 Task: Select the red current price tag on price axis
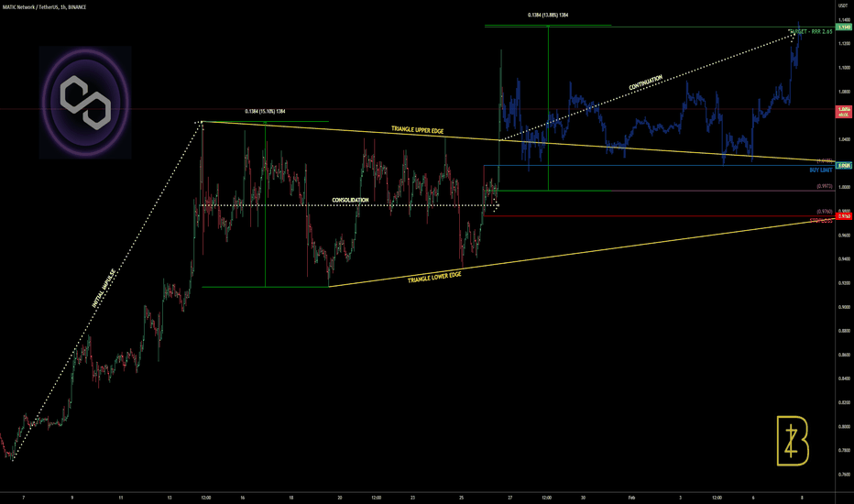click(x=844, y=112)
